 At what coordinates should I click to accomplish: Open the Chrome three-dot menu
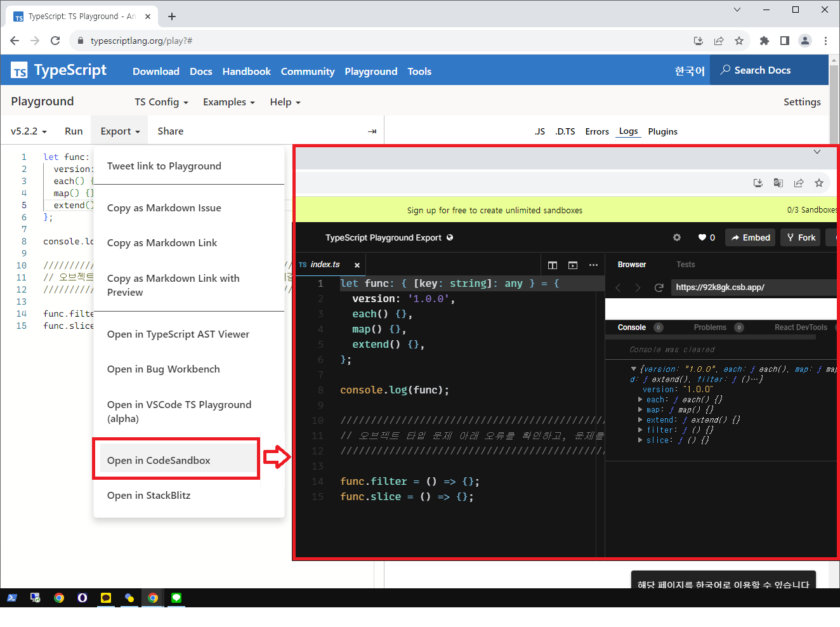pos(825,41)
